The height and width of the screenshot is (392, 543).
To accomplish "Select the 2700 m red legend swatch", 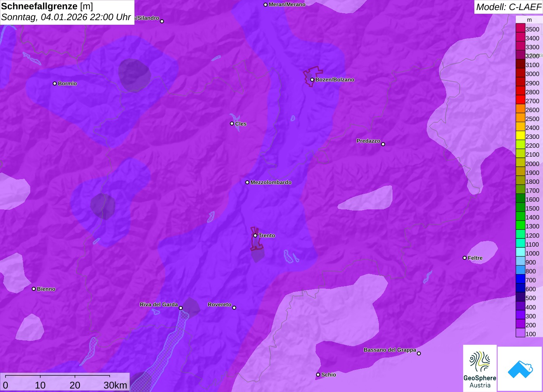I will point(520,100).
